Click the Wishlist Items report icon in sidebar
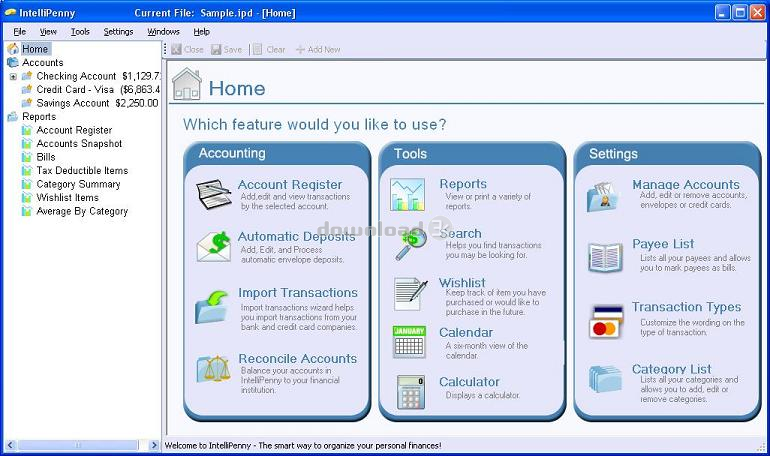770x456 pixels. 27,197
